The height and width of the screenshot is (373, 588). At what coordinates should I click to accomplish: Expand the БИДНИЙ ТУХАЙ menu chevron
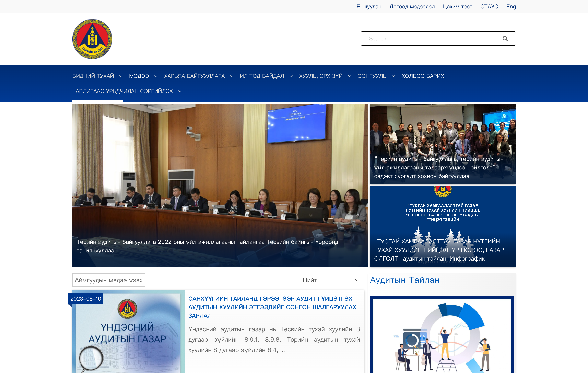pyautogui.click(x=121, y=76)
